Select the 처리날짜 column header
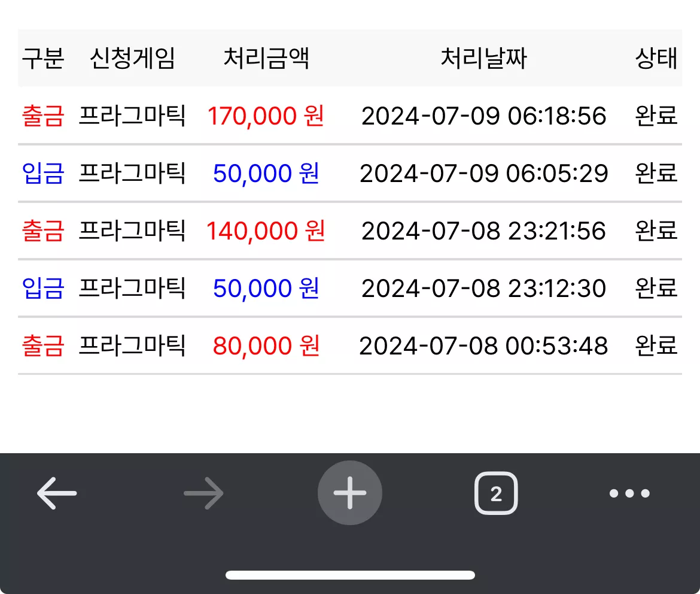 [x=484, y=58]
